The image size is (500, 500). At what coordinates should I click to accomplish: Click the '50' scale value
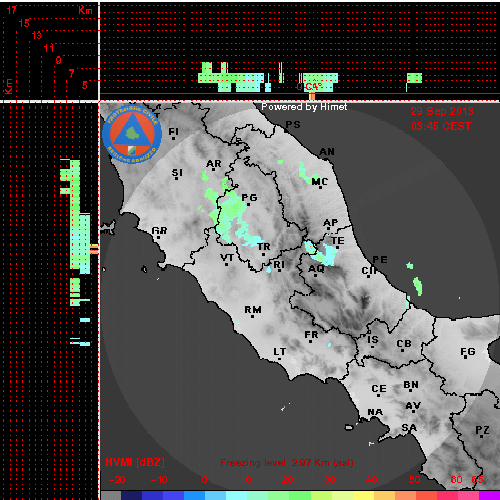pyautogui.click(x=415, y=480)
